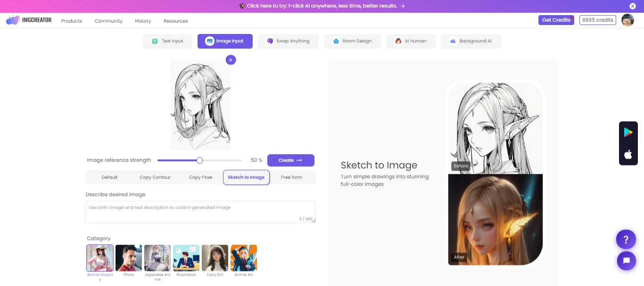Open the Products menu

(x=72, y=21)
